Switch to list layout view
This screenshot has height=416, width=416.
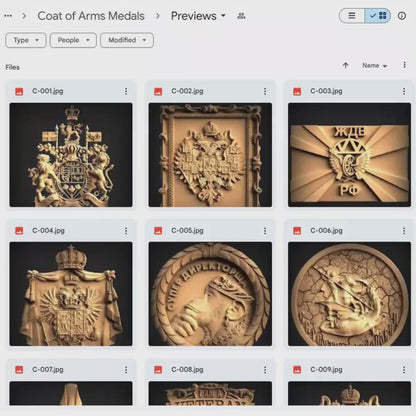tap(352, 16)
